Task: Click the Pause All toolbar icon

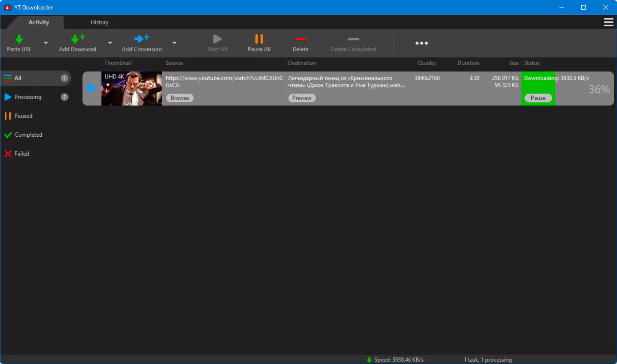Action: point(259,39)
